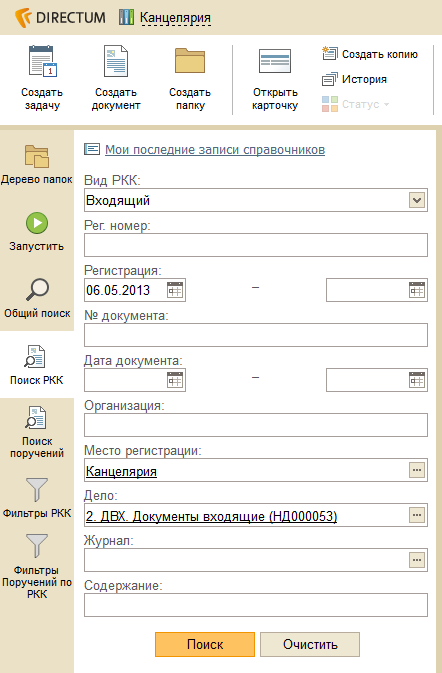Viewport: 442px width, 673px height.
Task: Open calendar for Дата документа end date
Action: coord(417,380)
